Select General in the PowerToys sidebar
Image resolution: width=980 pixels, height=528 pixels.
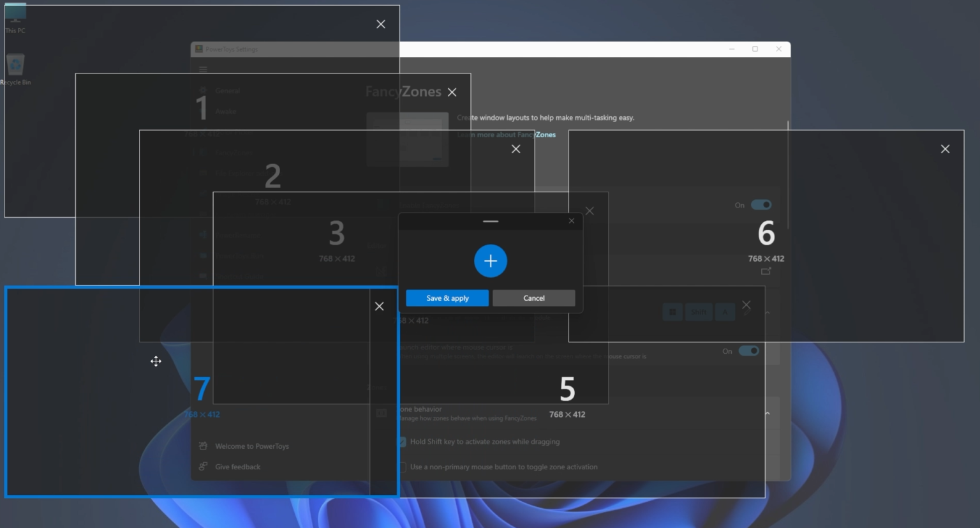227,91
